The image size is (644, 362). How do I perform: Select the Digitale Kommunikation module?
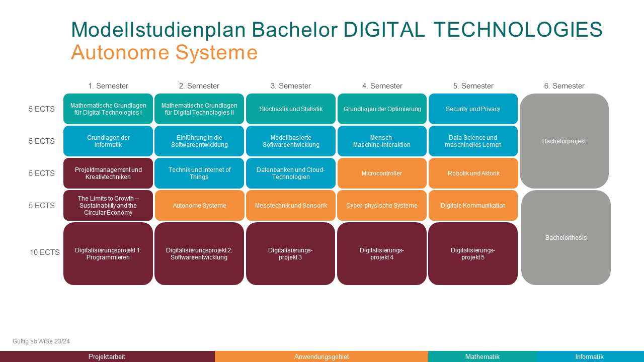click(x=473, y=205)
